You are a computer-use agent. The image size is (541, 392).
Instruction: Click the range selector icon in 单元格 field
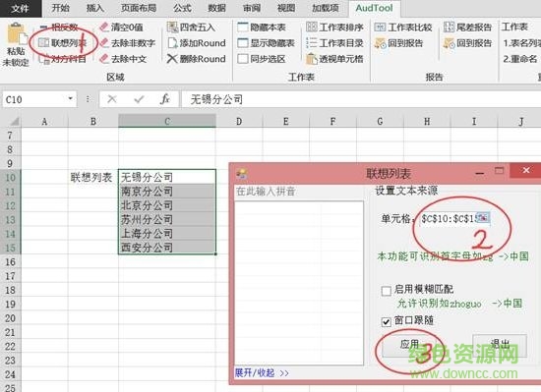click(x=483, y=218)
